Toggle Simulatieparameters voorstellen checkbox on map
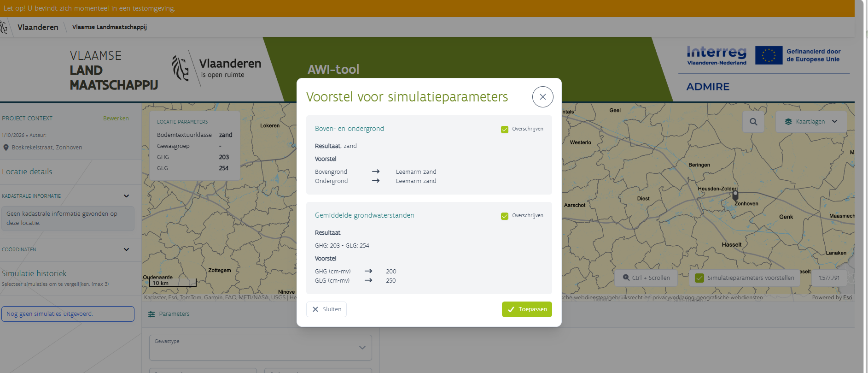Image resolution: width=868 pixels, height=373 pixels. coord(699,278)
